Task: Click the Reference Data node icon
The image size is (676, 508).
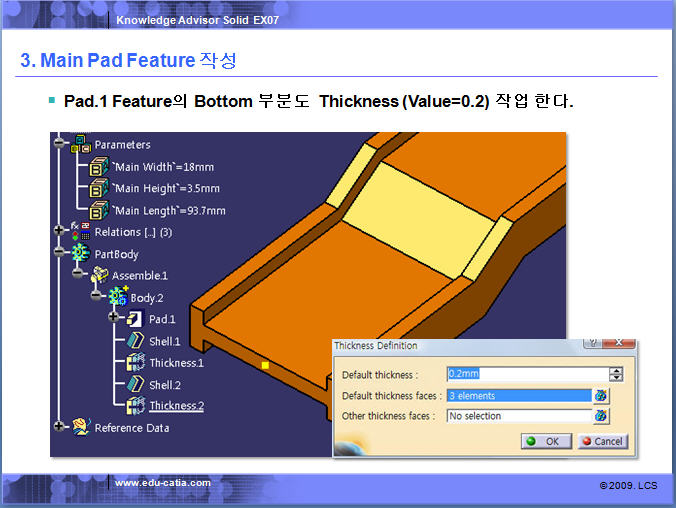Action: [x=81, y=427]
